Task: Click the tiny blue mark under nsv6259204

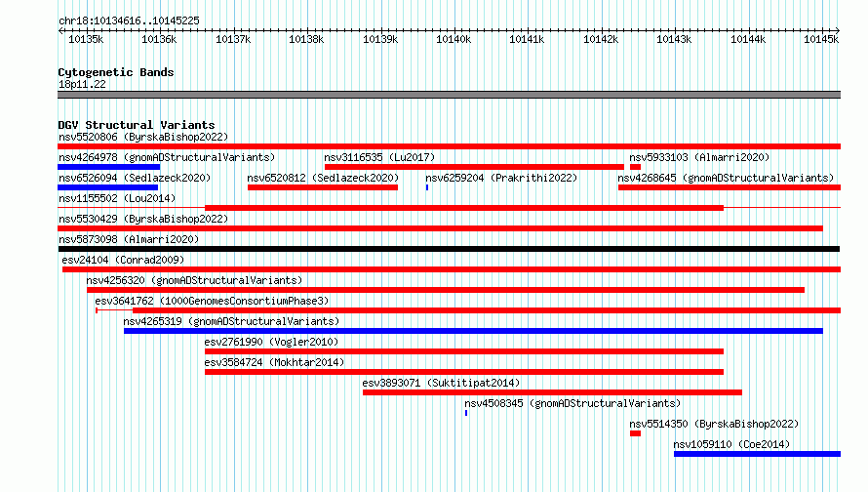Action: click(427, 187)
